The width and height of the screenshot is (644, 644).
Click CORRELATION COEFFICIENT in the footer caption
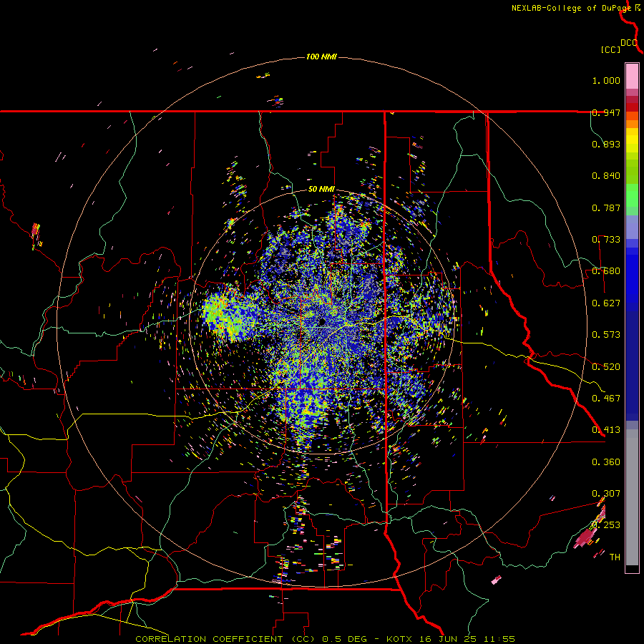[209, 639]
